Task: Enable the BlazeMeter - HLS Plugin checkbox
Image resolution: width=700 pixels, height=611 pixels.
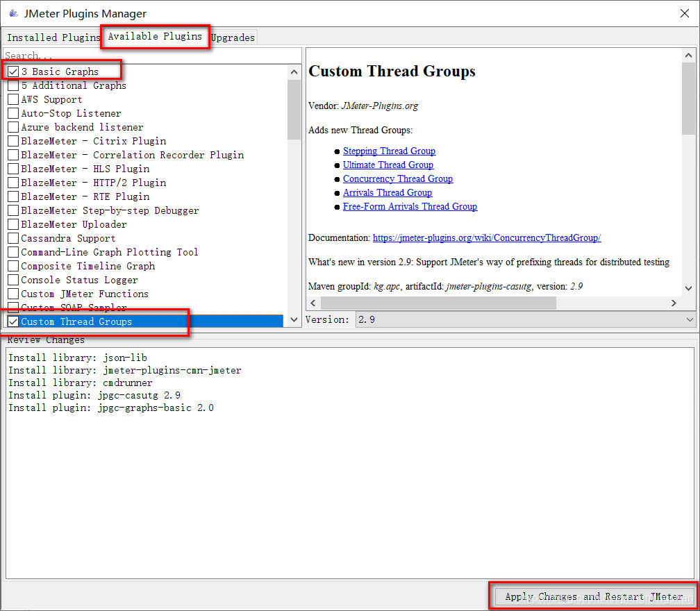Action: pyautogui.click(x=13, y=169)
